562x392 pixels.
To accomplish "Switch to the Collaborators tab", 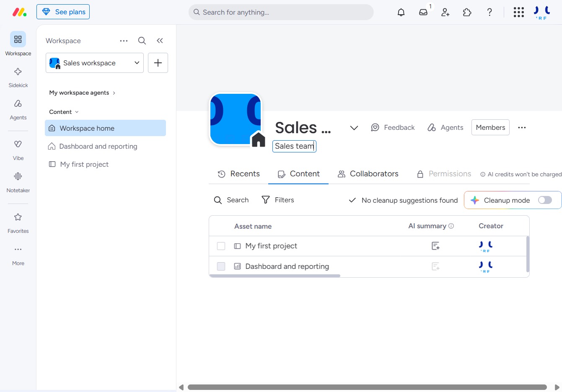I will (x=368, y=174).
